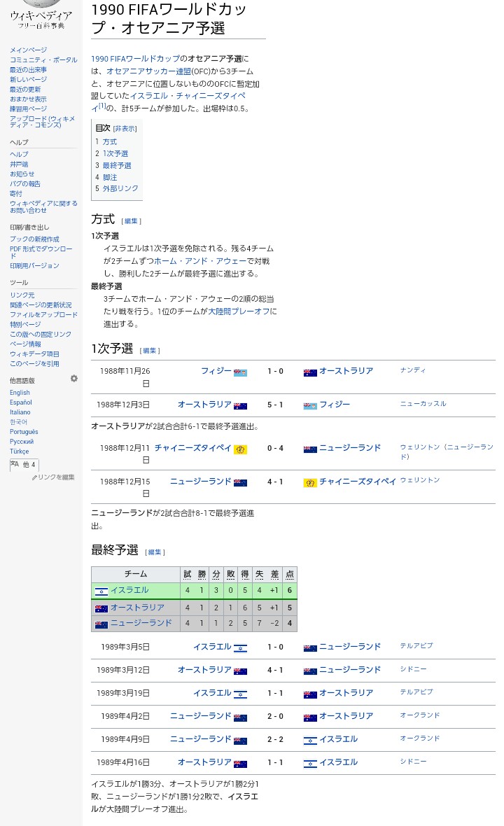This screenshot has width=504, height=826.
Task: Click Australia flag in 1989年4月2日 row
Action: 310,718
